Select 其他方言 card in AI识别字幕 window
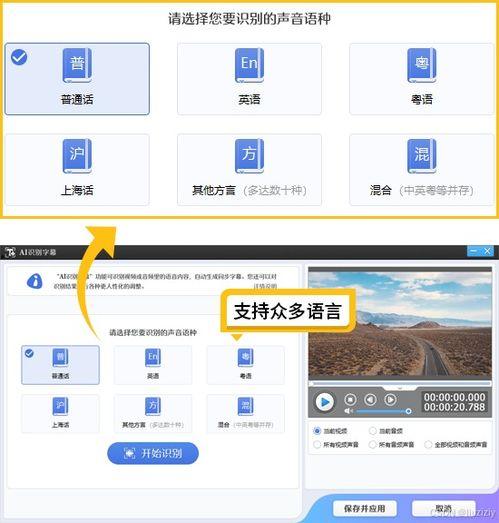499x523 pixels. tap(153, 414)
